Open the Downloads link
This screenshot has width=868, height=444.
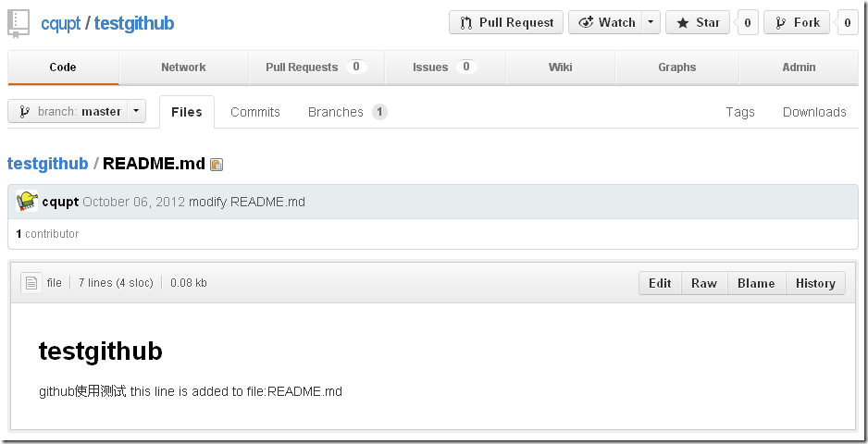(814, 112)
